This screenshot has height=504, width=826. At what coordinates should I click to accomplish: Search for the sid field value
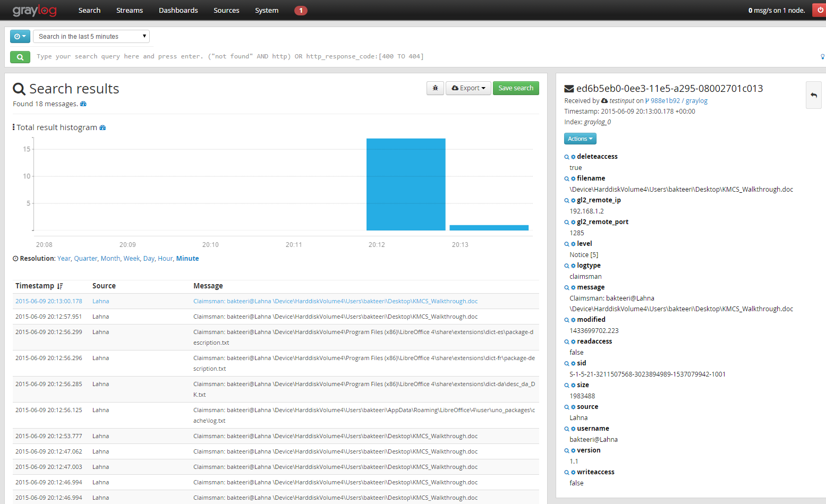click(x=567, y=364)
